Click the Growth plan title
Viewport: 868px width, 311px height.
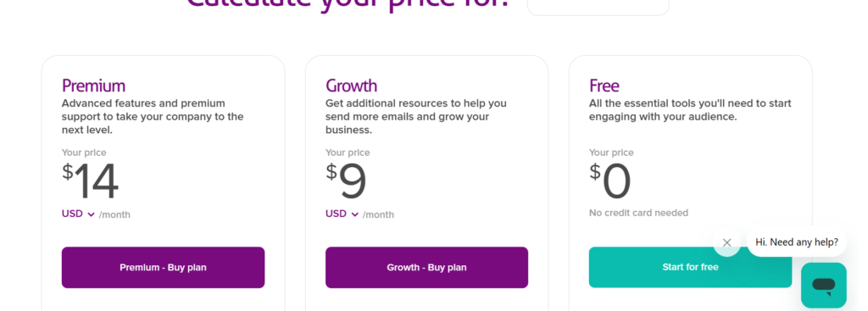(352, 86)
